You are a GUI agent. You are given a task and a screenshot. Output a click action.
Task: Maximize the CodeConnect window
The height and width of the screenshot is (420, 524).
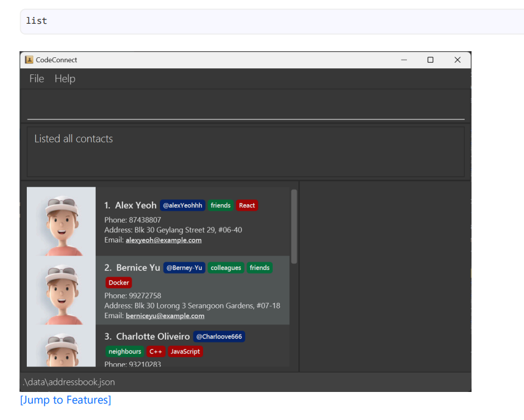(431, 60)
